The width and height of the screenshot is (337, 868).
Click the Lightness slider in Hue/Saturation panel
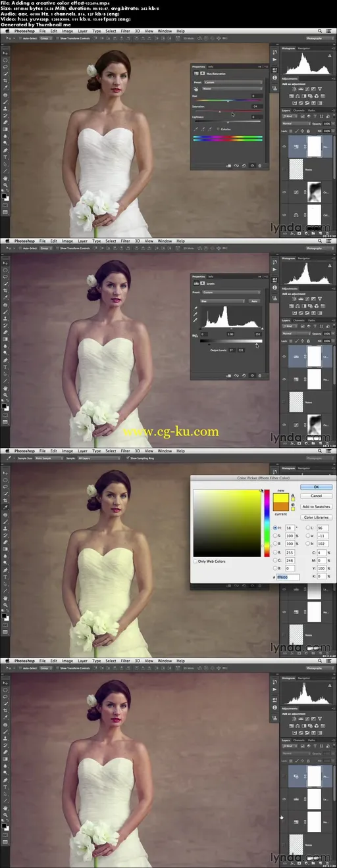228,121
